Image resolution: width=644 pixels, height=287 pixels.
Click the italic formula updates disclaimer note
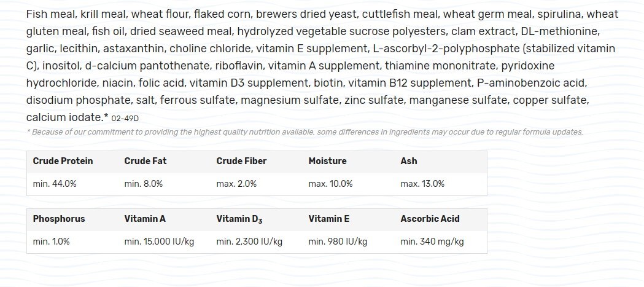(x=305, y=132)
